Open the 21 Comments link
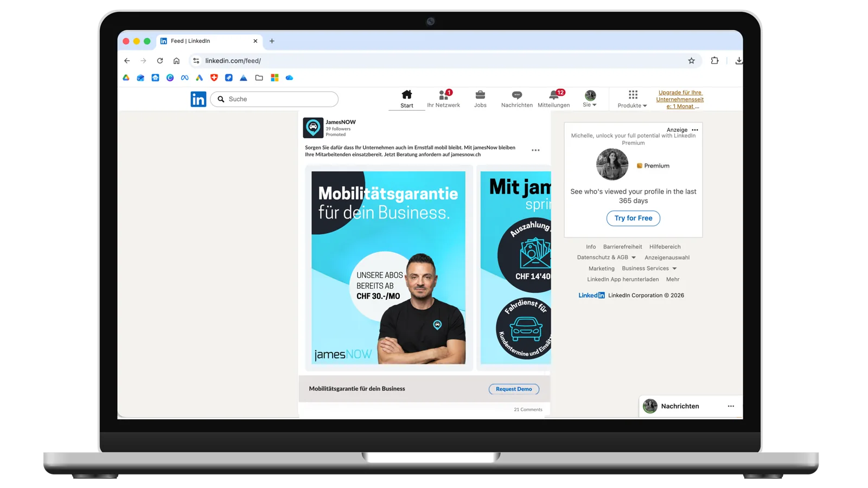868x488 pixels. click(x=528, y=409)
